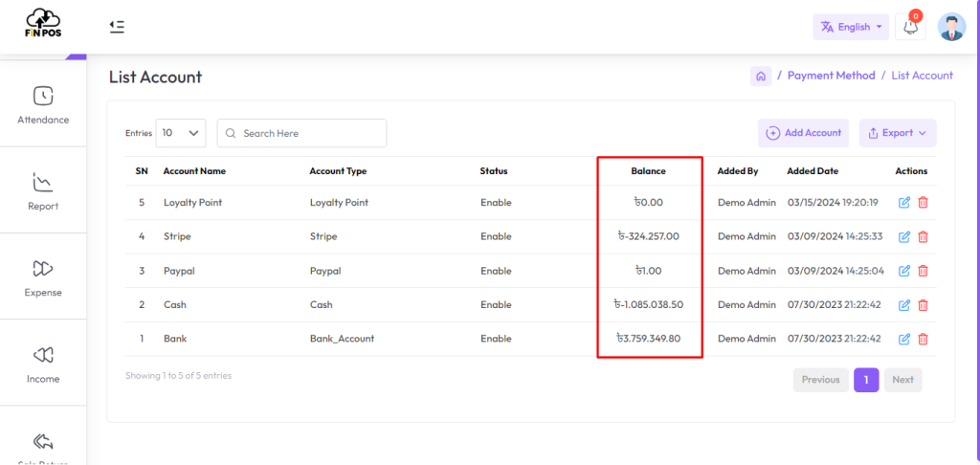Expand the Export options dropdown

[x=898, y=133]
